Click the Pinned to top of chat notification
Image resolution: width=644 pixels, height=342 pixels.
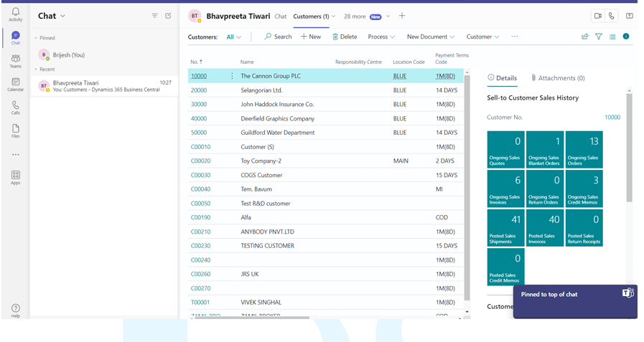pyautogui.click(x=575, y=301)
